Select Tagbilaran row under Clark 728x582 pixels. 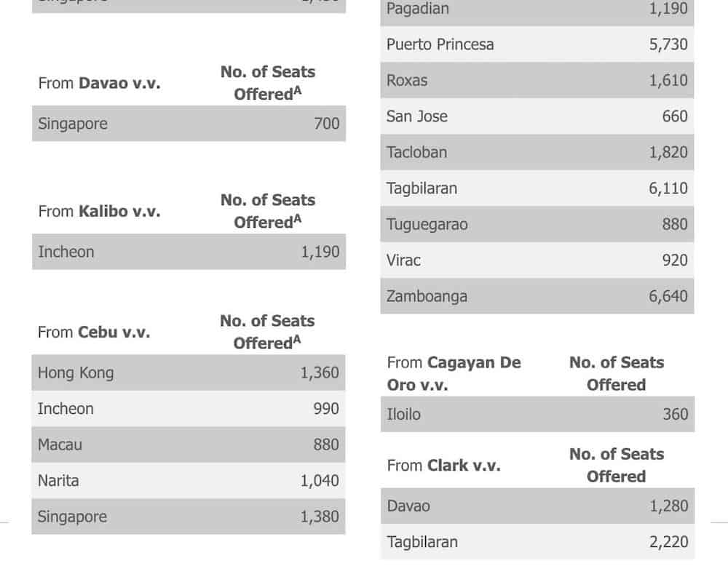(537, 541)
